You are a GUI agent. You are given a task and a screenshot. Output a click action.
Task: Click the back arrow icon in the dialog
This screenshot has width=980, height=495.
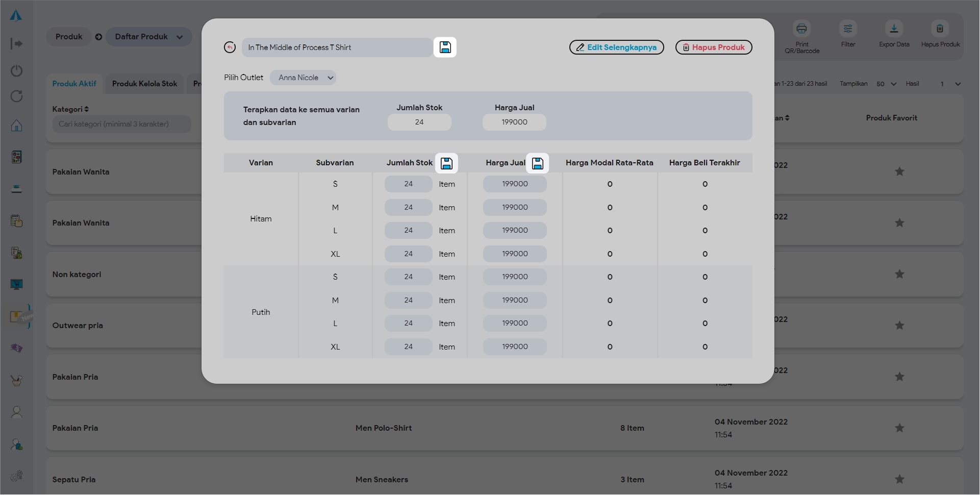pyautogui.click(x=230, y=47)
